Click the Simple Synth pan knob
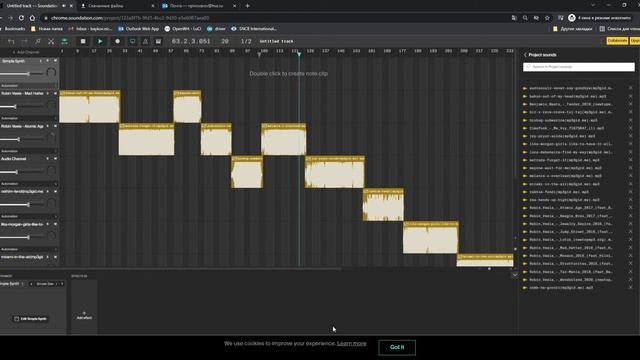640x360 pixels. 51,73
